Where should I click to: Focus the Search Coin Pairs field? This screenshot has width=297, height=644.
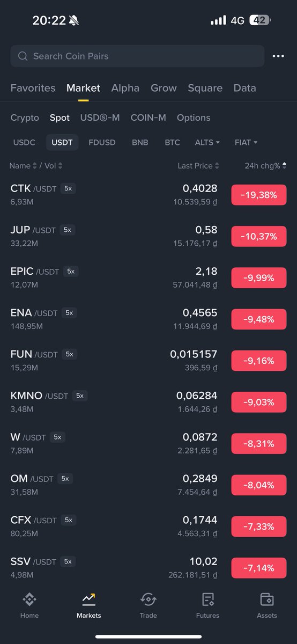(x=137, y=56)
